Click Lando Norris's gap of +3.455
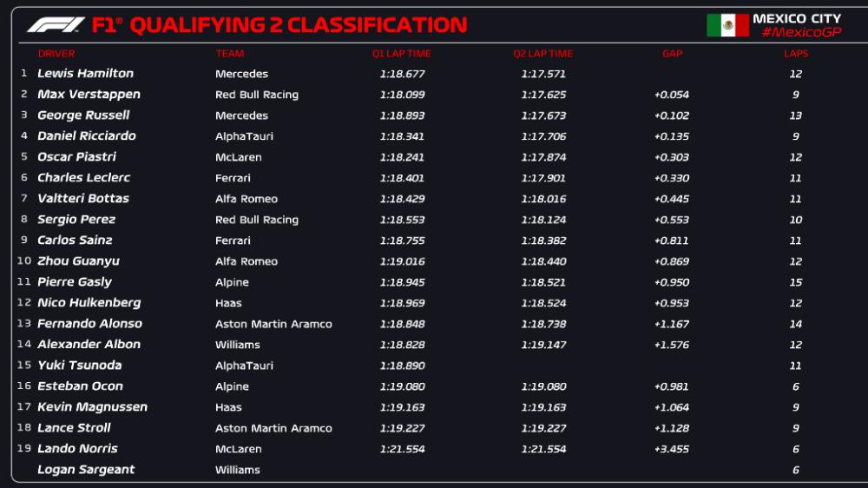Screen dimensions: 868x488 click(671, 449)
